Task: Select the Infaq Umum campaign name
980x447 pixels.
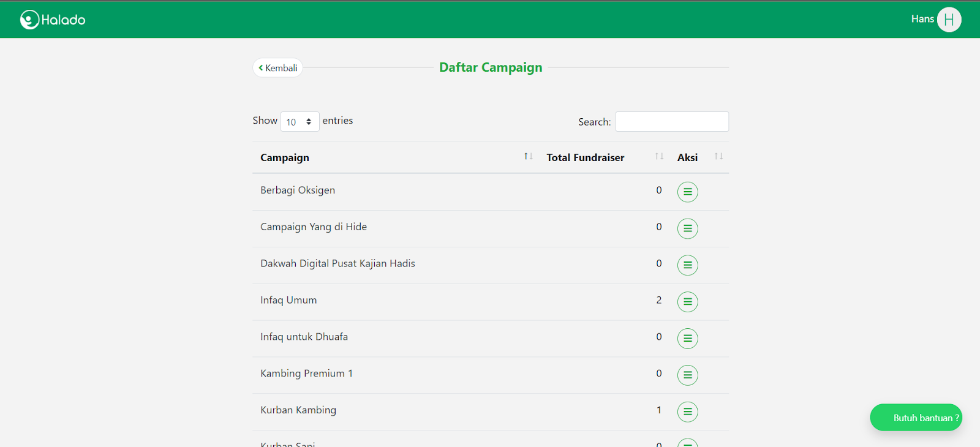Action: point(288,300)
